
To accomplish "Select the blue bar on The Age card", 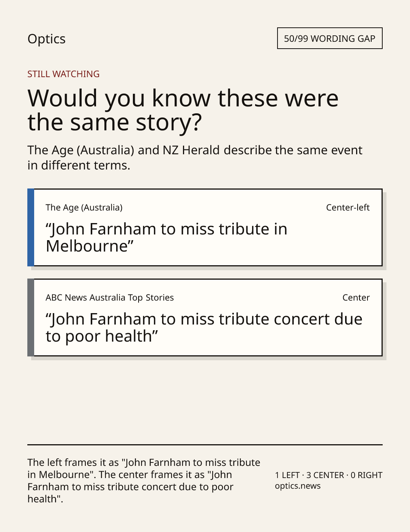I will (x=31, y=227).
